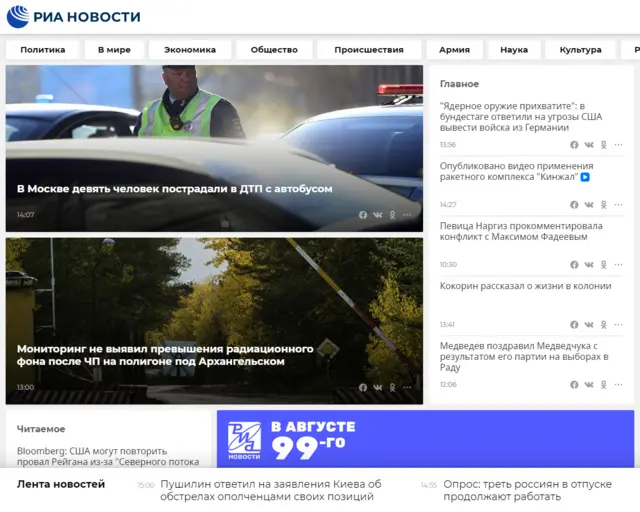Share the Кокорин story on Facebook

[x=574, y=325]
